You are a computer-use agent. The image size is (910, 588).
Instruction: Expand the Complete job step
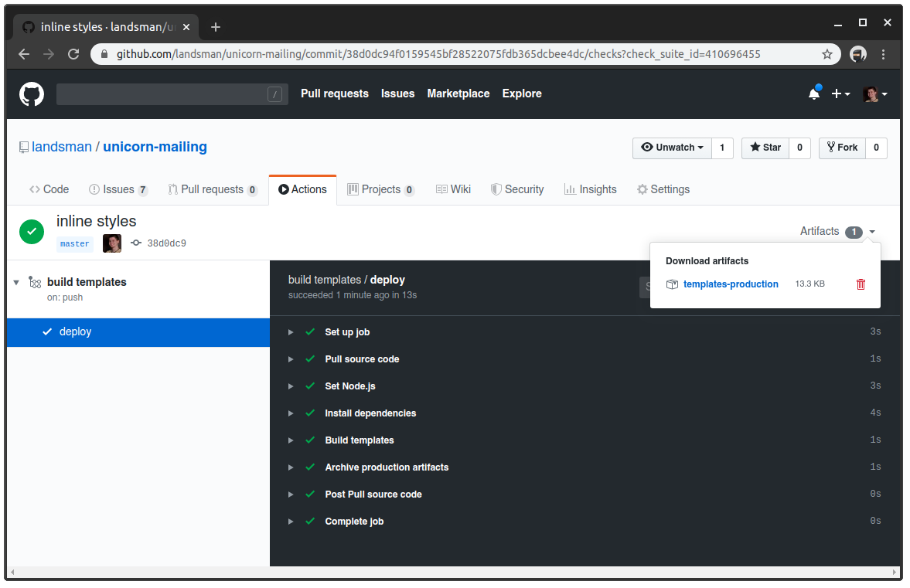291,522
